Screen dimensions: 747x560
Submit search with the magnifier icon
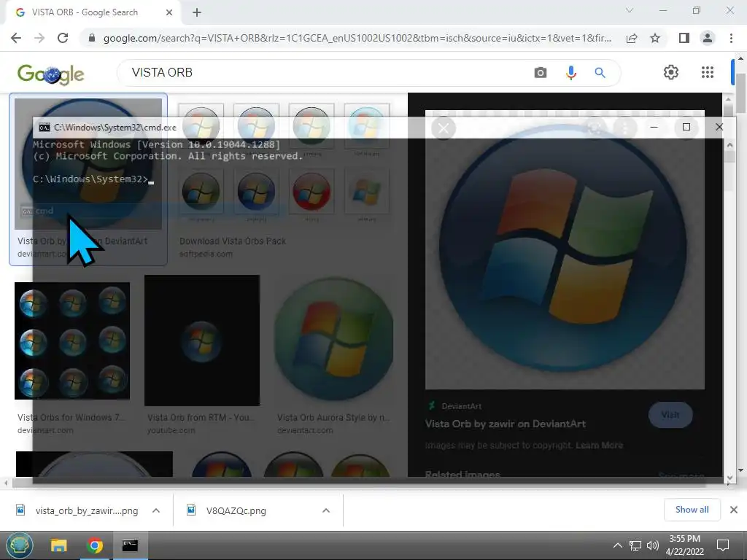[x=600, y=72]
